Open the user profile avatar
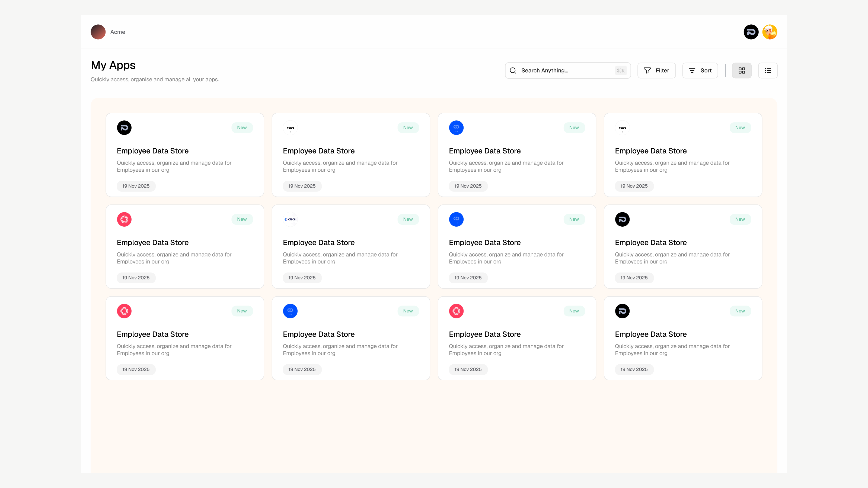868x488 pixels. coord(770,32)
